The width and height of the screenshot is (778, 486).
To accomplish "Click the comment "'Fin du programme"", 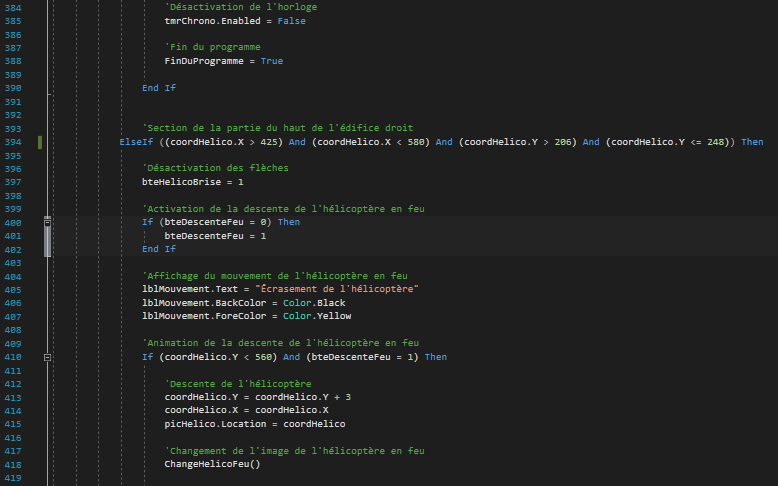I will [212, 47].
